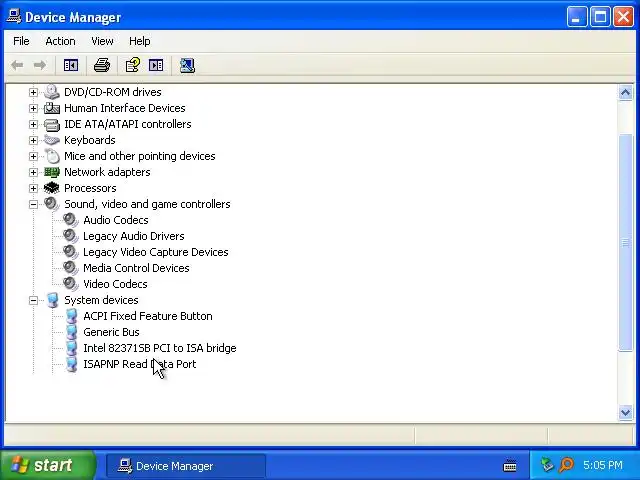This screenshot has width=640, height=480.
Task: Click the Start button
Action: 47,465
